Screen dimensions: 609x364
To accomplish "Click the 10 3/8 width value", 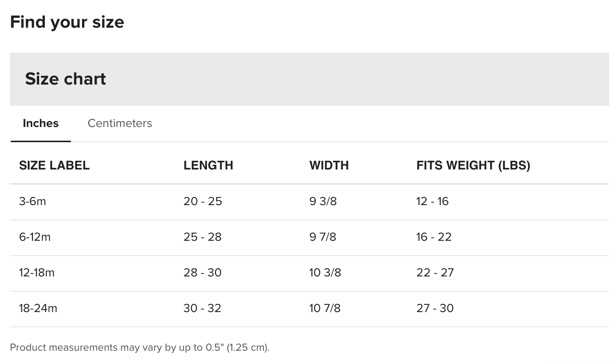I will tap(325, 273).
